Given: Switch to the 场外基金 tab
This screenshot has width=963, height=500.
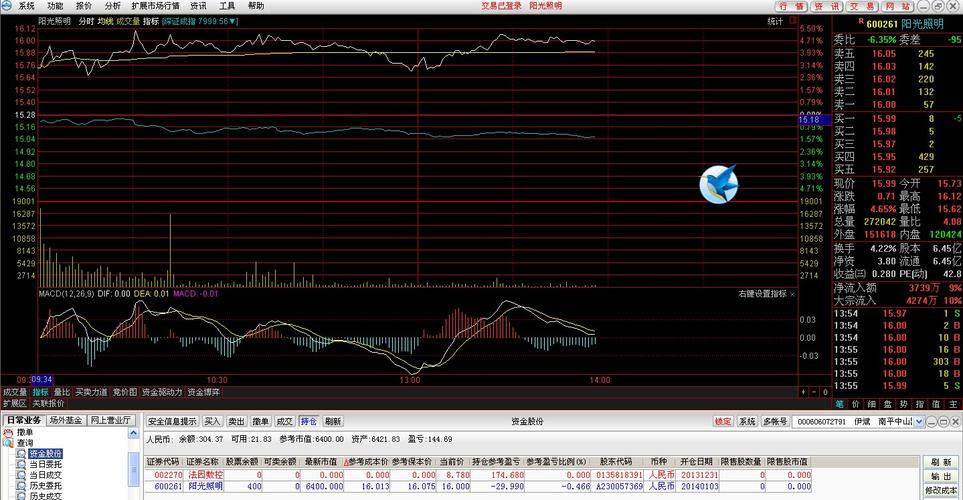Looking at the screenshot, I should (x=66, y=420).
